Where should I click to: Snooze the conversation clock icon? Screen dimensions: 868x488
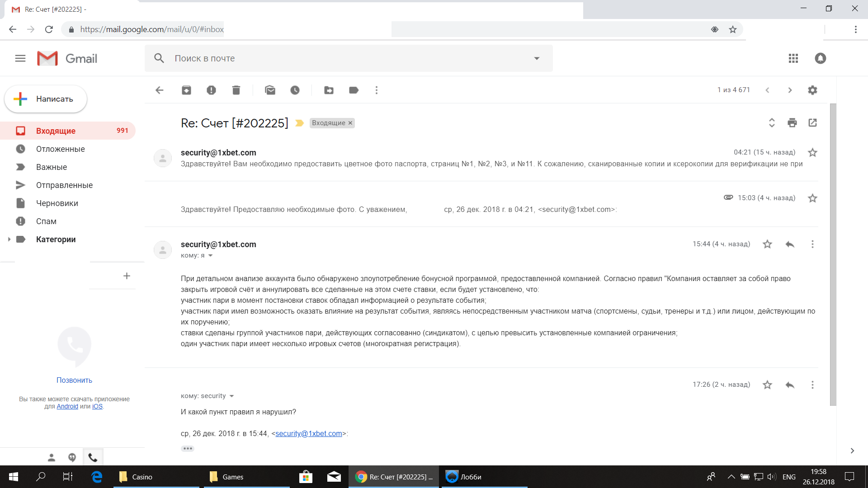point(295,90)
